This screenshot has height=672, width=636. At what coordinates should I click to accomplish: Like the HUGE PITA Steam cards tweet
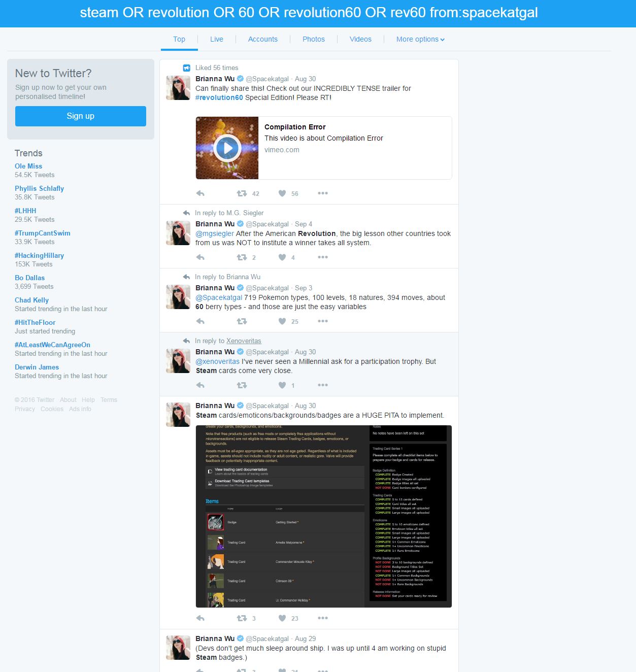click(x=282, y=618)
